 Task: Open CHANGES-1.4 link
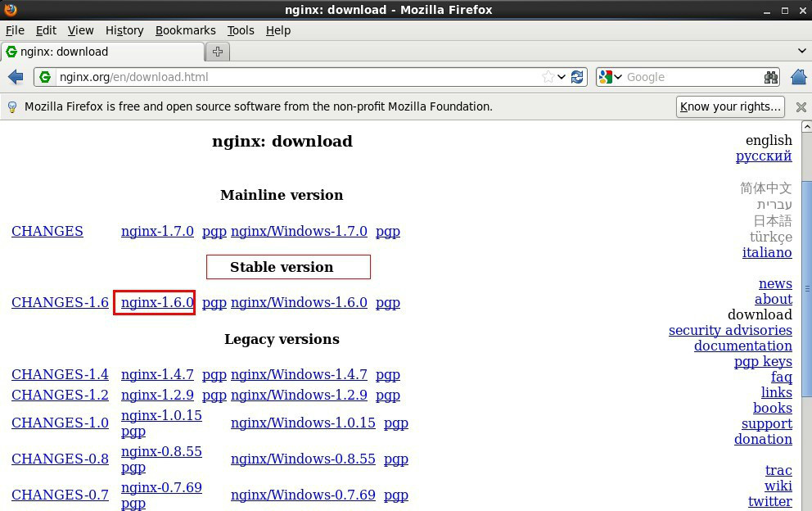point(60,374)
